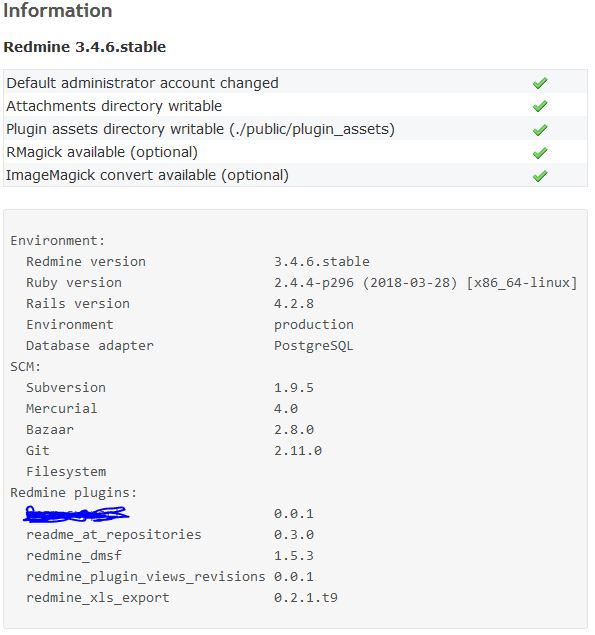Click the Git version 2.11.0 entry

coord(298,451)
